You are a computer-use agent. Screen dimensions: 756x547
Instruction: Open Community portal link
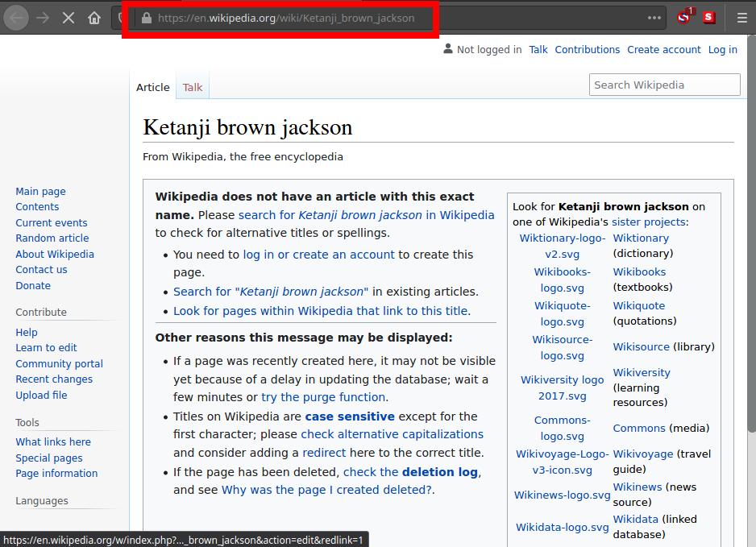tap(60, 363)
